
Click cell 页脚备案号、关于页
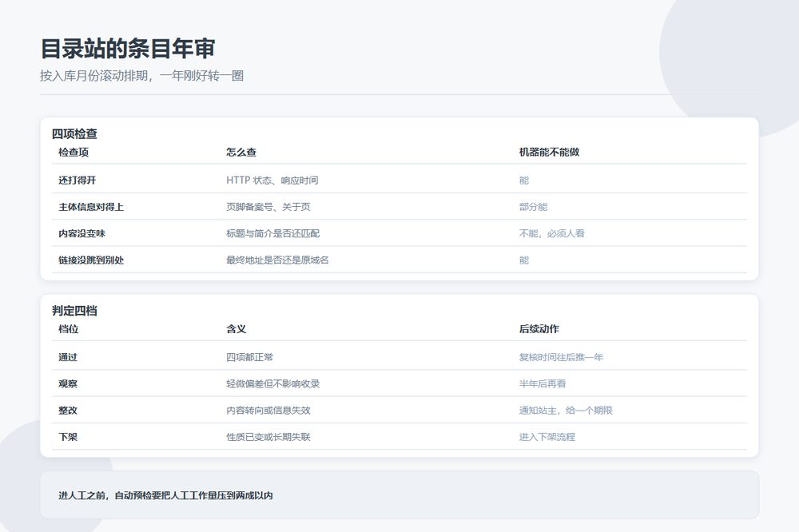click(x=268, y=206)
